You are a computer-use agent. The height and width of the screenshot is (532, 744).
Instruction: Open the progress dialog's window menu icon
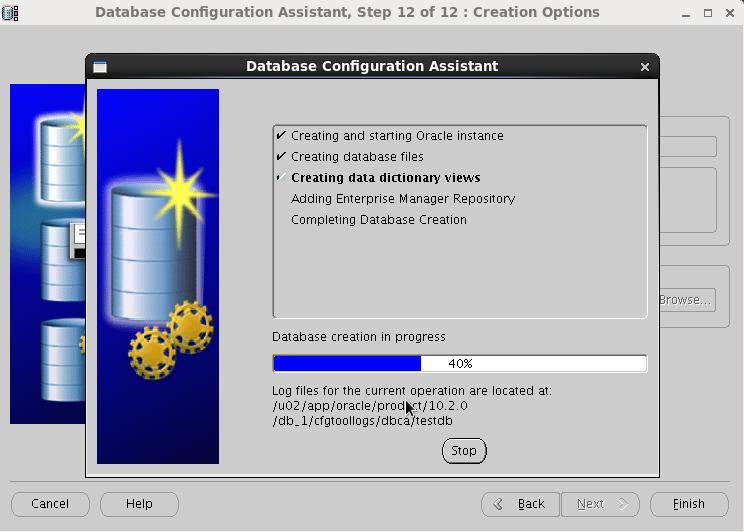click(100, 67)
